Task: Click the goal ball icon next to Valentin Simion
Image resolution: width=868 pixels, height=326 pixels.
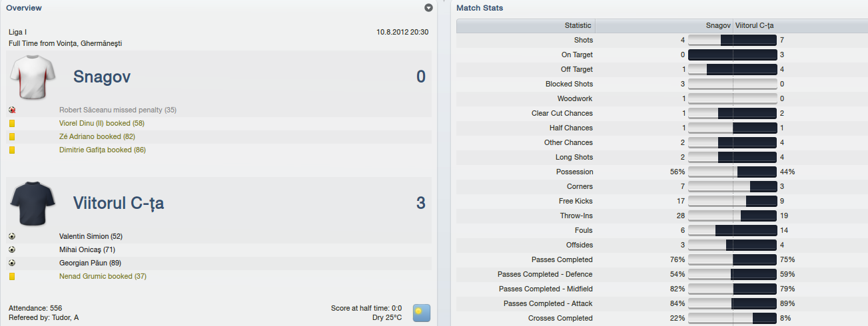Action: pos(12,236)
